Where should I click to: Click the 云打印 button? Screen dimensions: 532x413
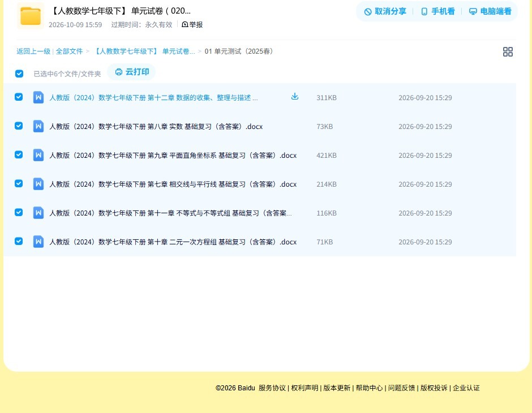click(x=132, y=72)
